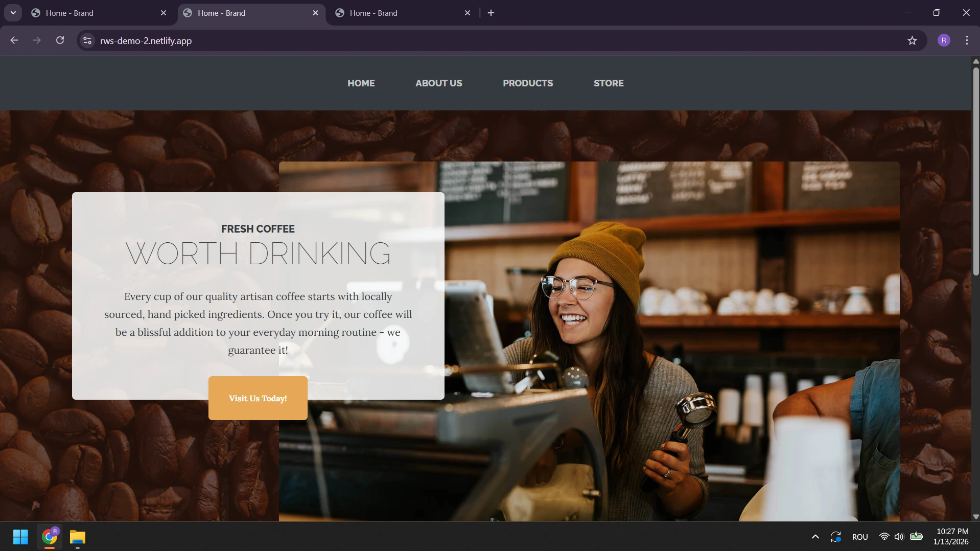
Task: Go to the HOME nav link
Action: 361,83
